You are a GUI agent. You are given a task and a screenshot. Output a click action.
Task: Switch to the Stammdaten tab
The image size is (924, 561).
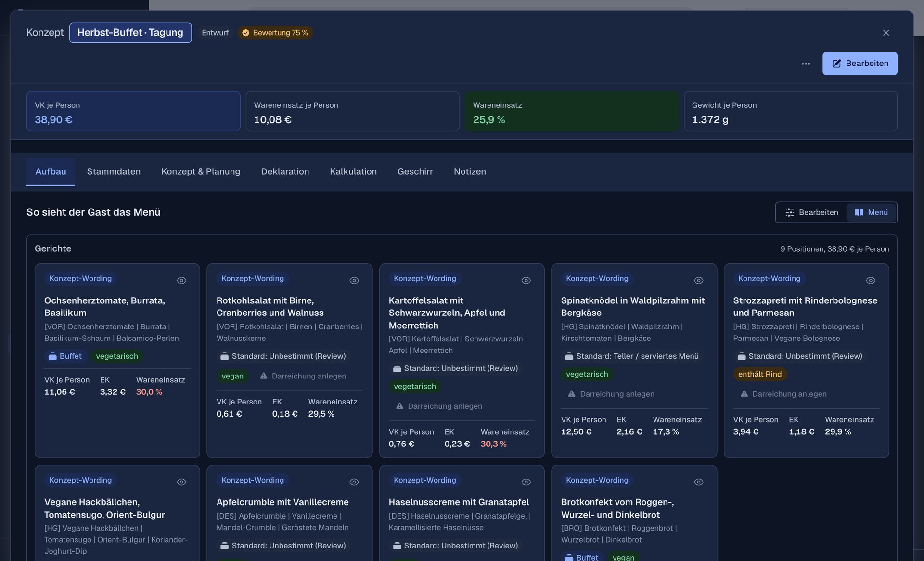pos(114,171)
